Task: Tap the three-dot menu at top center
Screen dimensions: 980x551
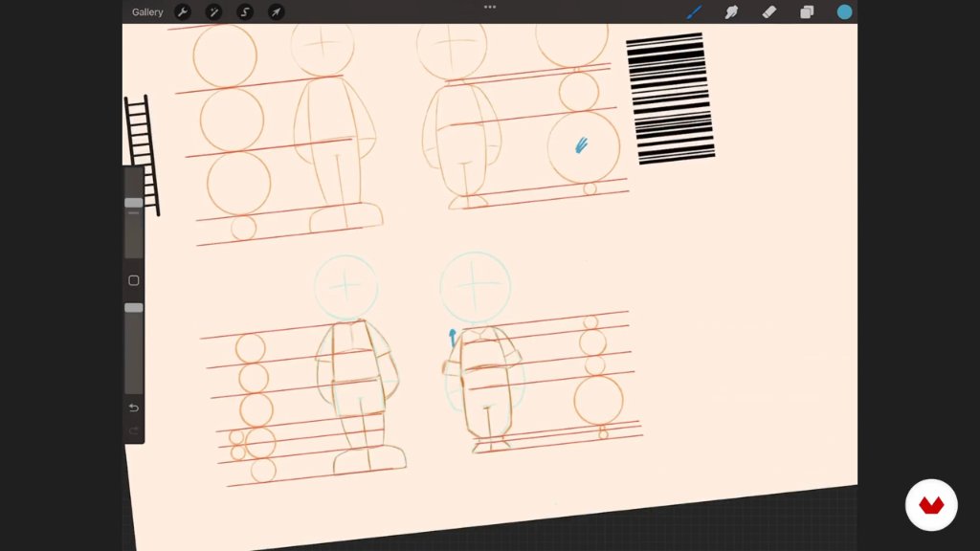Action: coord(490,7)
